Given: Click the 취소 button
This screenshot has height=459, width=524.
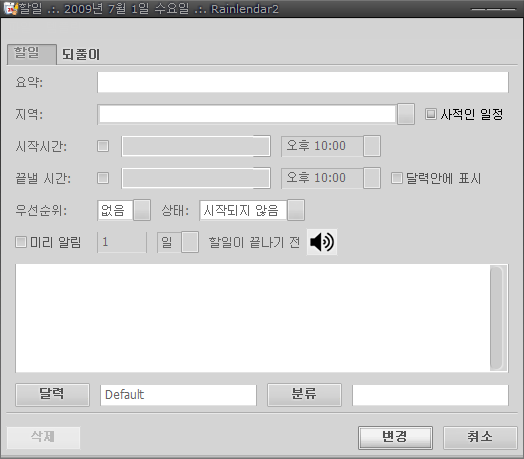Looking at the screenshot, I should (480, 438).
